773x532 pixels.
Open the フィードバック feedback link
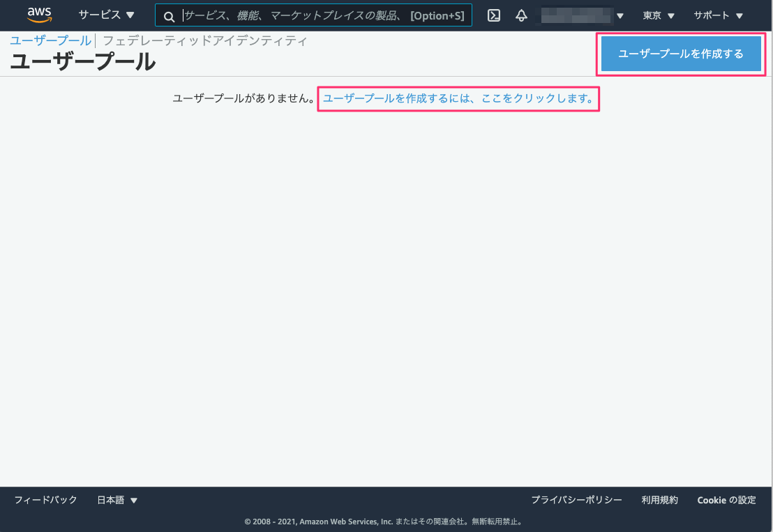tap(45, 500)
